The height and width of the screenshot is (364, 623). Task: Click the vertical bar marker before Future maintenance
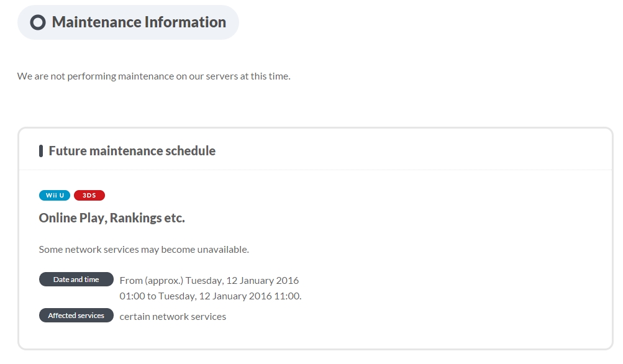pos(41,151)
